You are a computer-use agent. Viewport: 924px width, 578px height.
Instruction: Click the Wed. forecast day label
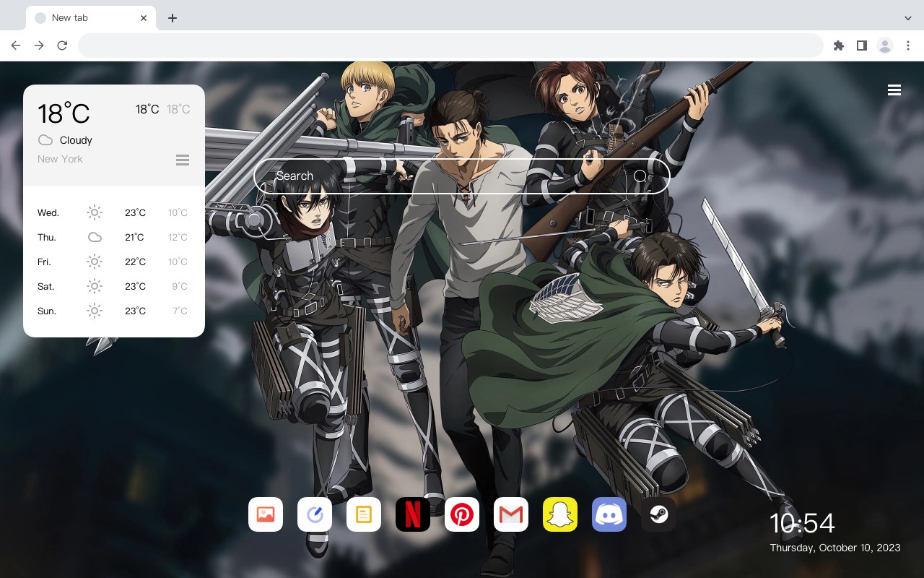[x=48, y=212]
